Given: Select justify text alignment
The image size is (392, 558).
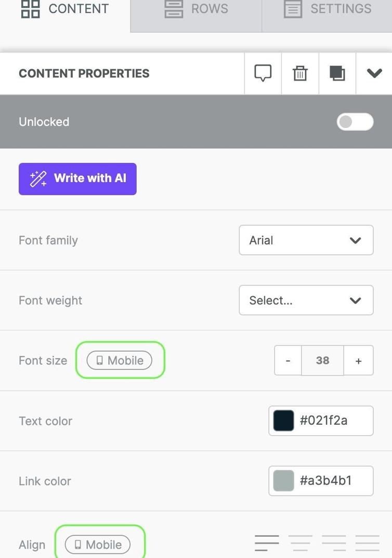Looking at the screenshot, I should 367,543.
